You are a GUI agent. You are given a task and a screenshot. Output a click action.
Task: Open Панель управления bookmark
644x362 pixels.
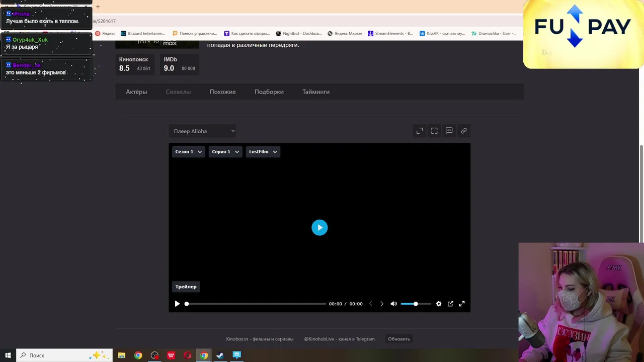195,34
